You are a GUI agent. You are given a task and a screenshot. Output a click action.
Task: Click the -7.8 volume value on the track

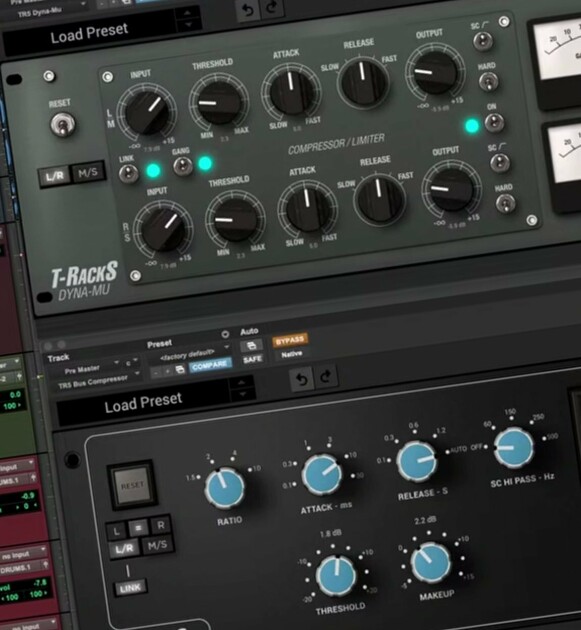click(39, 583)
